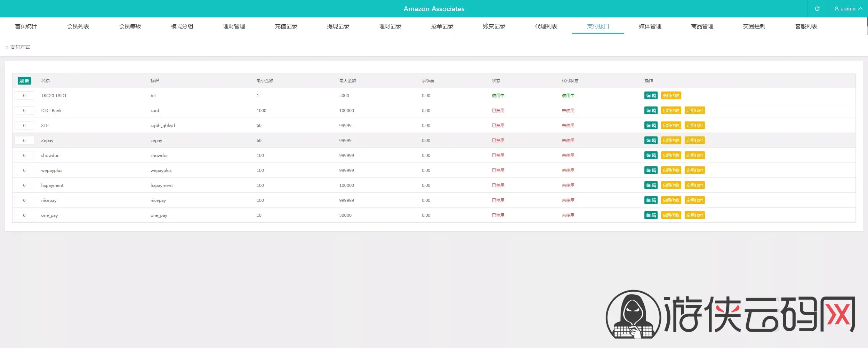
Task: Edit the TRC20-USDT payment method
Action: tap(651, 95)
